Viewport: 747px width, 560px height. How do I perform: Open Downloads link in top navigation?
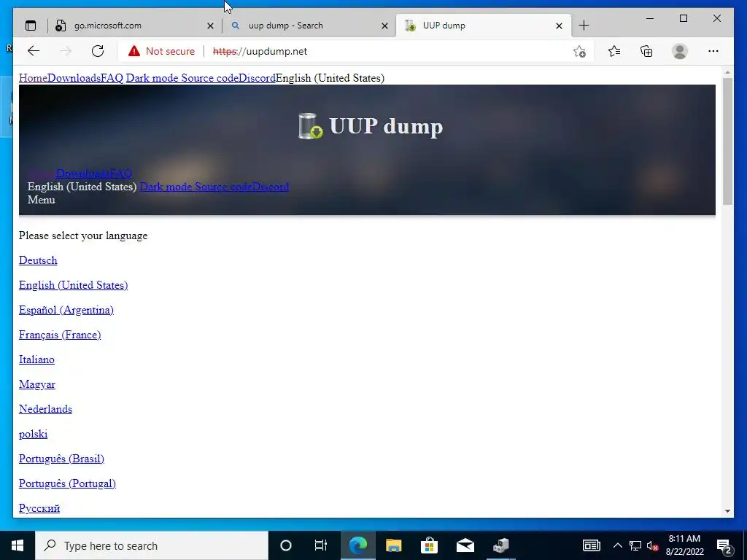pos(74,78)
